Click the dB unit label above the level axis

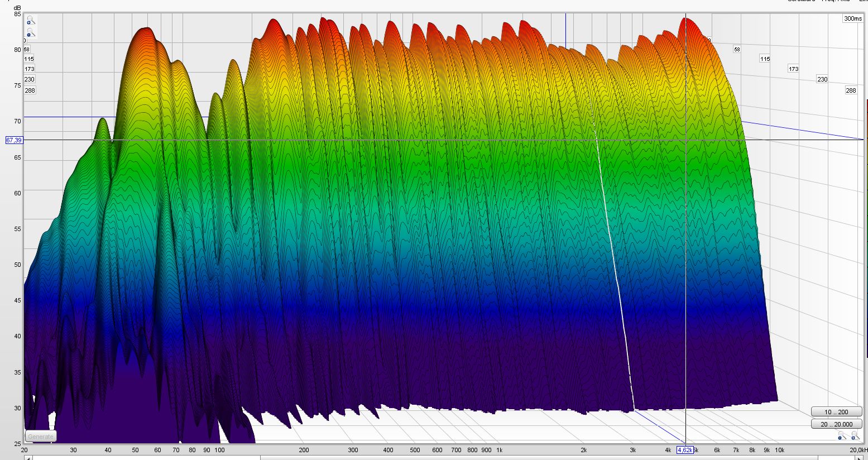coord(17,7)
